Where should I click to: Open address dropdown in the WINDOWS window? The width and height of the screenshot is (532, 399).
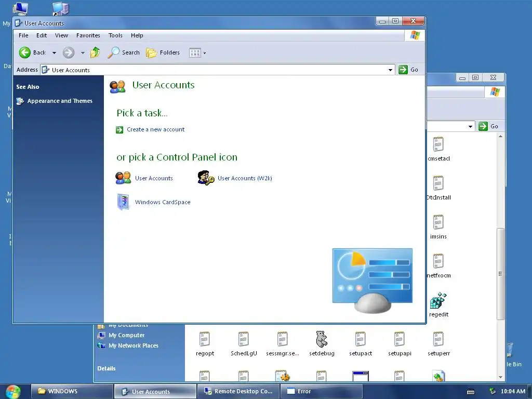(470, 127)
